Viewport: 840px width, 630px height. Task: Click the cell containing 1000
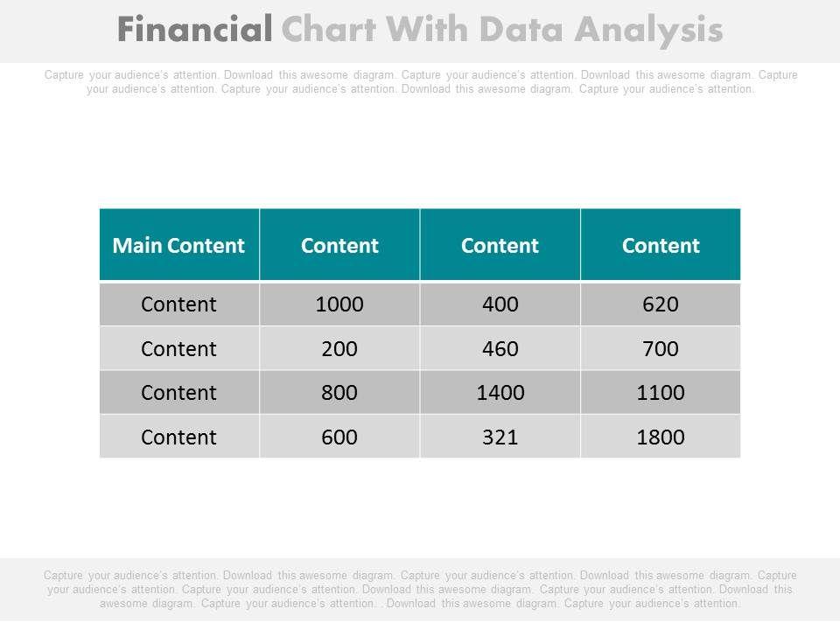[x=339, y=304]
